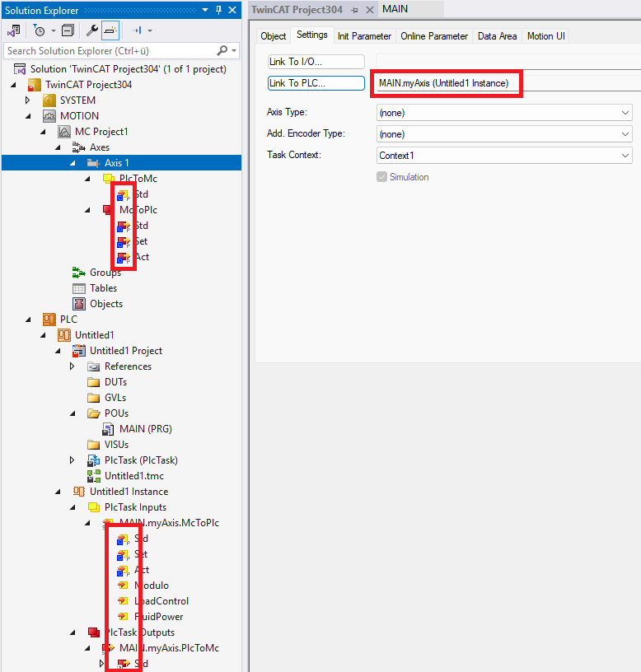Image resolution: width=641 pixels, height=672 pixels.
Task: Close the TwinCAT Project304 tab
Action: pyautogui.click(x=370, y=9)
